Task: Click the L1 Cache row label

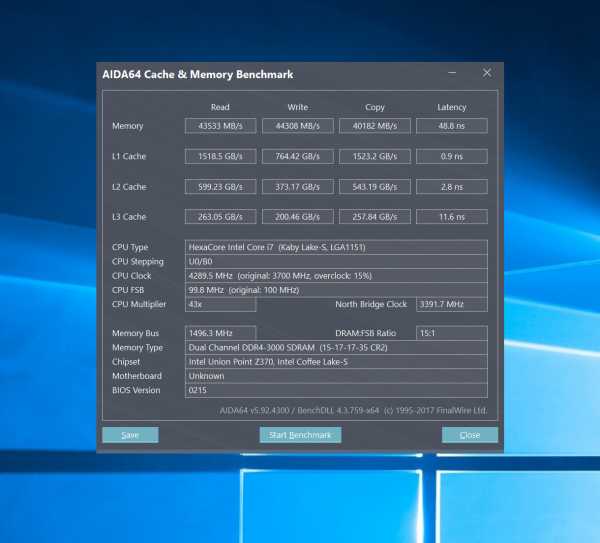Action: pyautogui.click(x=129, y=156)
